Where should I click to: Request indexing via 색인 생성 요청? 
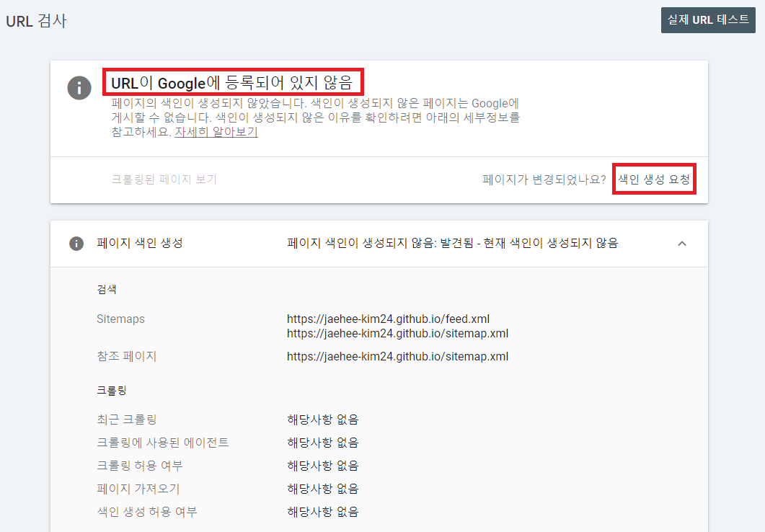[x=654, y=179]
